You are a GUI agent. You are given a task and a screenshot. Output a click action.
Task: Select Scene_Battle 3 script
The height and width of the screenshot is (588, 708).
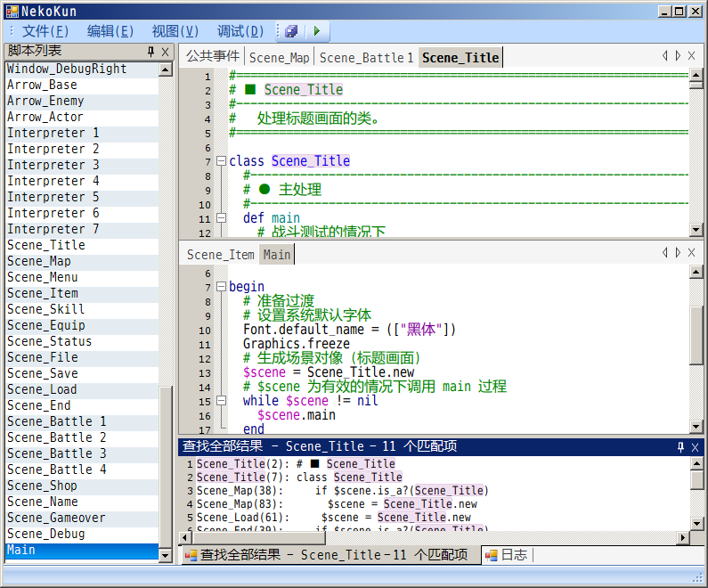tap(82, 453)
